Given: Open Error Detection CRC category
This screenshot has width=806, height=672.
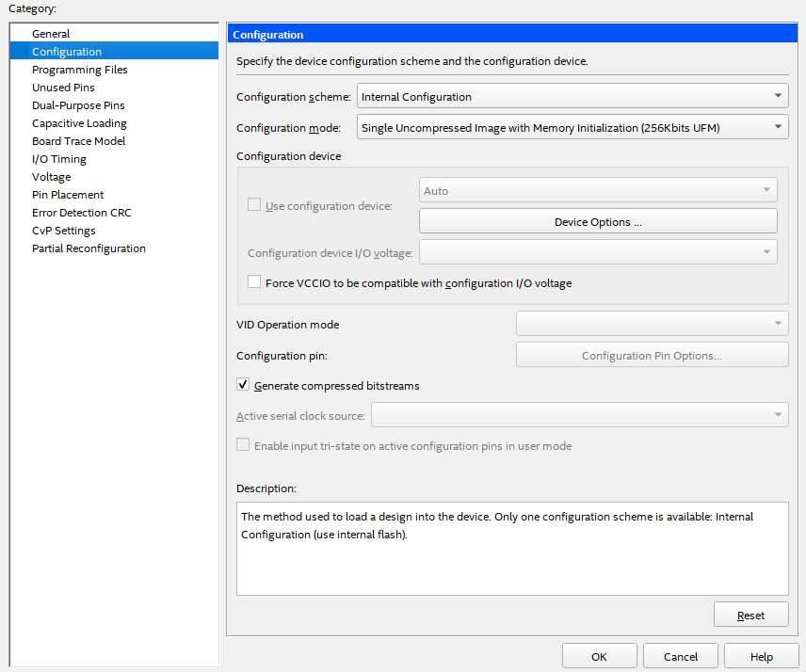Looking at the screenshot, I should pyautogui.click(x=81, y=213).
